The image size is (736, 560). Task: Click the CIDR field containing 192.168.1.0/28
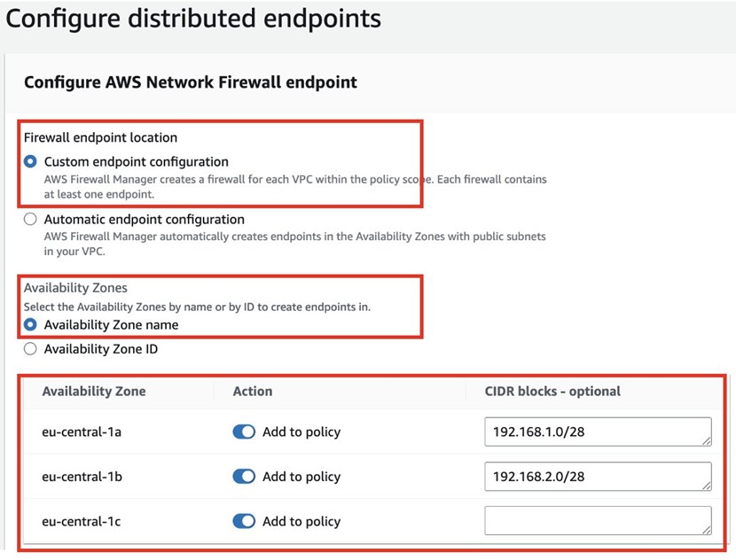[x=596, y=432]
